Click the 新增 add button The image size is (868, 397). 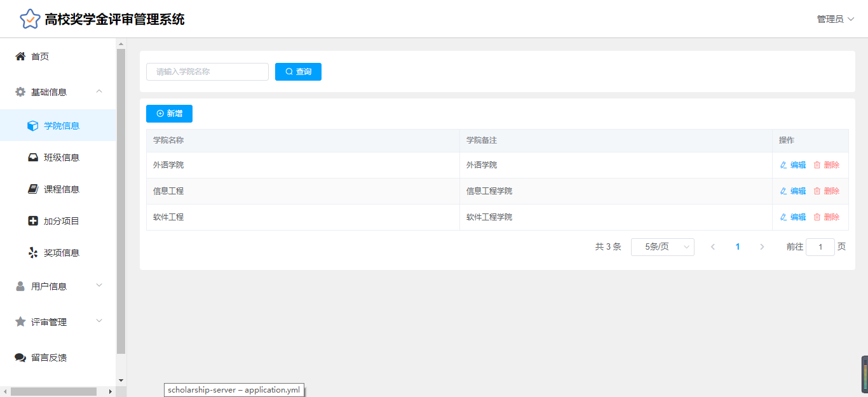[169, 114]
